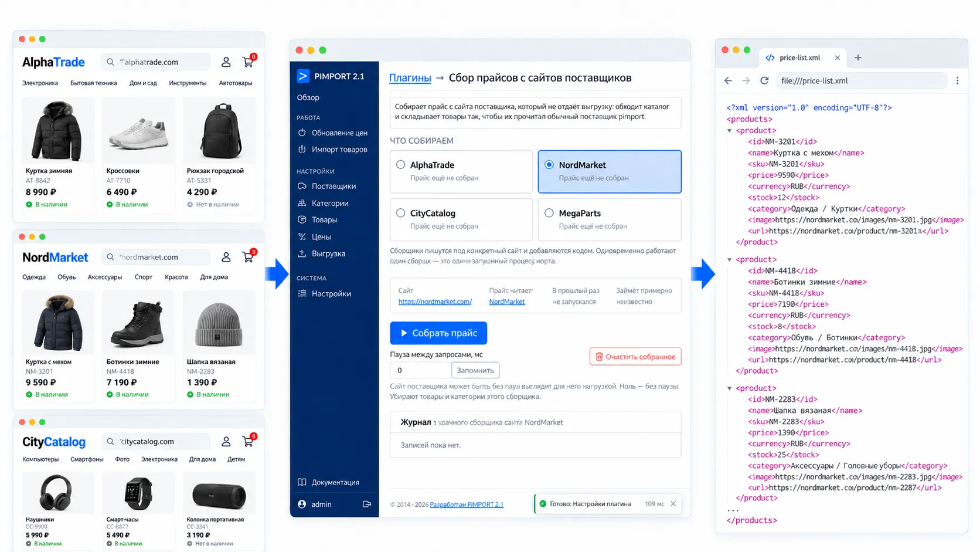Click the Выгрузка sidebar icon

coord(302,253)
